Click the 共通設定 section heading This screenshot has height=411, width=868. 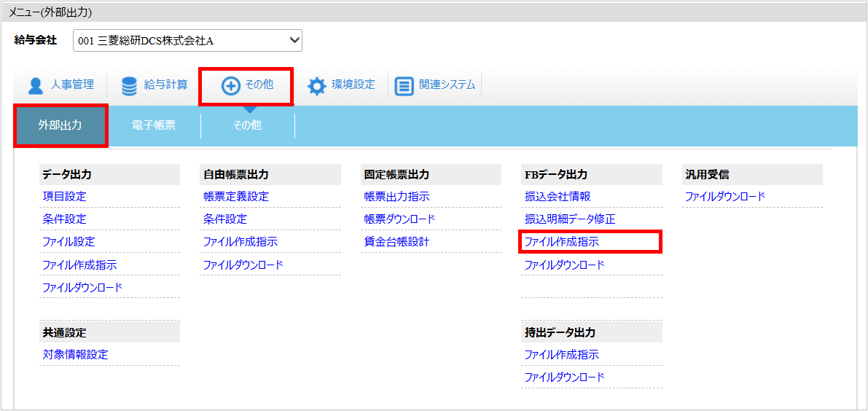tap(64, 332)
